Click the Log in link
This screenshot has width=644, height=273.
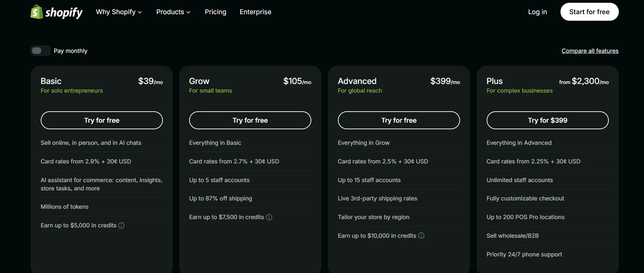click(537, 12)
